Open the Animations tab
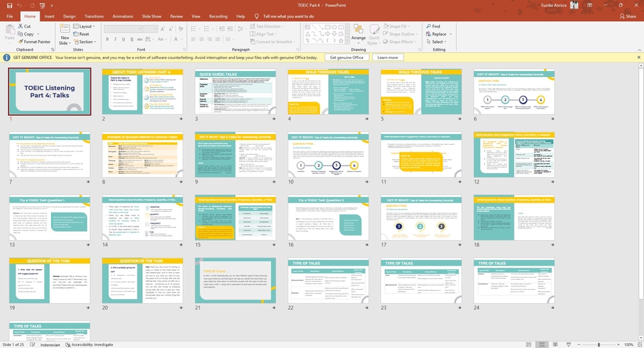This screenshot has width=644, height=348. [x=123, y=16]
